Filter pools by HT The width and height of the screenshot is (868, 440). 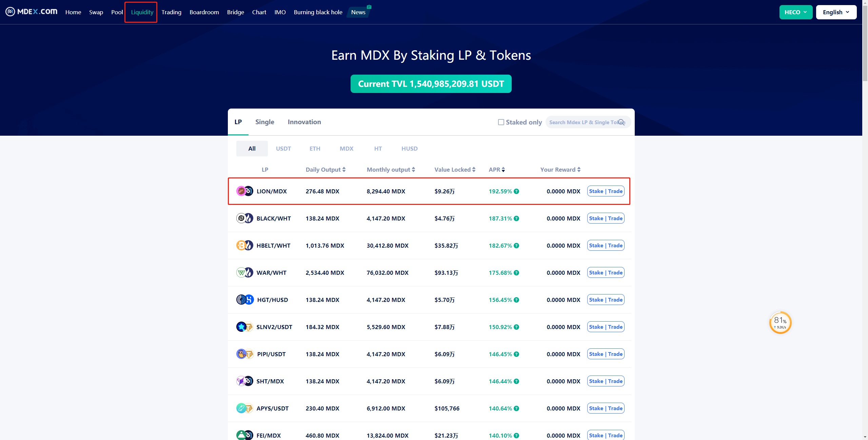coord(378,149)
